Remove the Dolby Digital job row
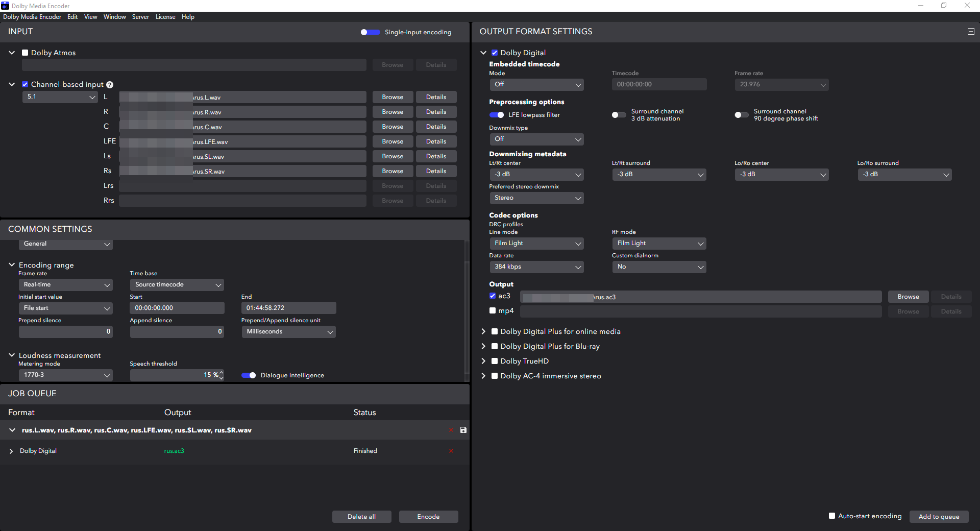The width and height of the screenshot is (980, 531). click(451, 451)
